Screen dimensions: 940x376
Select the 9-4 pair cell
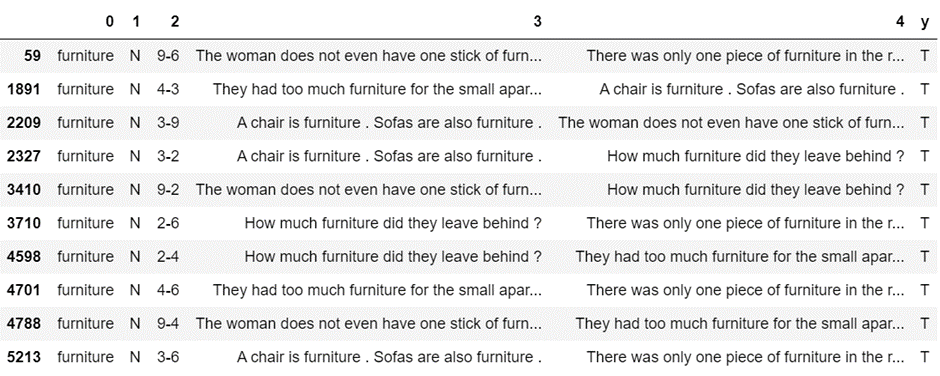tap(167, 324)
